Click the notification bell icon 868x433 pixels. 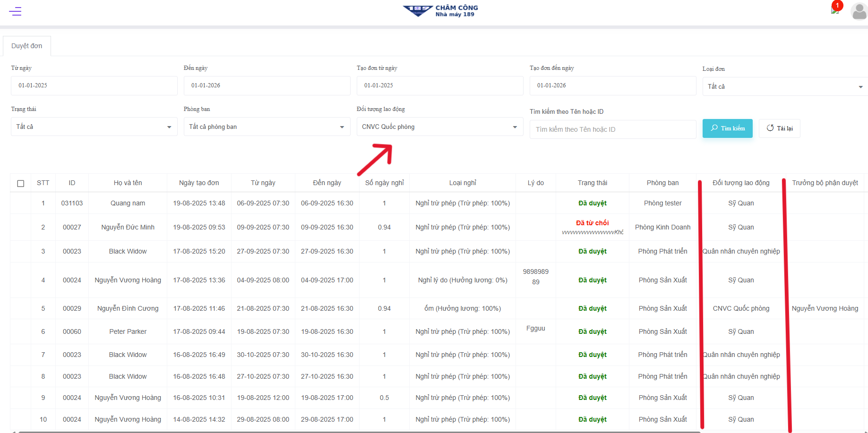(835, 9)
